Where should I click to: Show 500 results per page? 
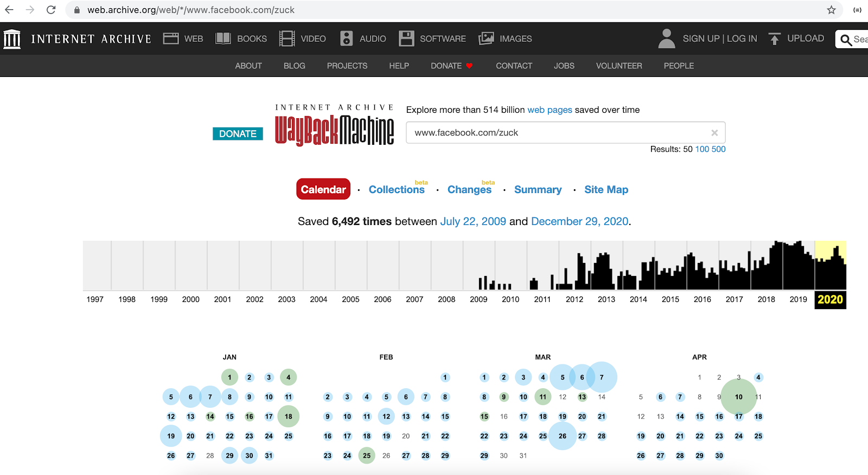(719, 149)
